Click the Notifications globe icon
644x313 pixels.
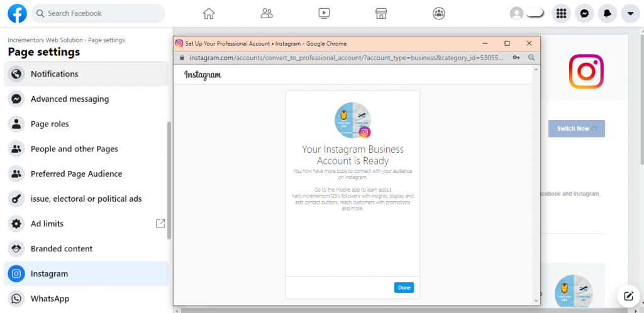16,74
